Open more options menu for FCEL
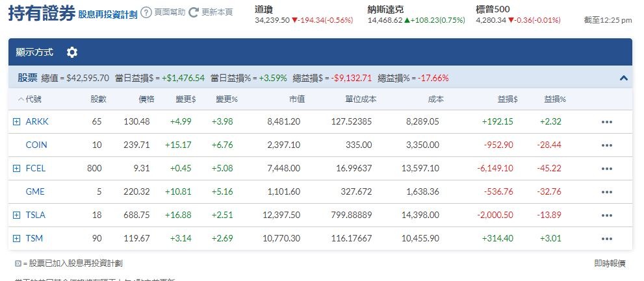Screen dimensions: 644x281 click(606, 169)
